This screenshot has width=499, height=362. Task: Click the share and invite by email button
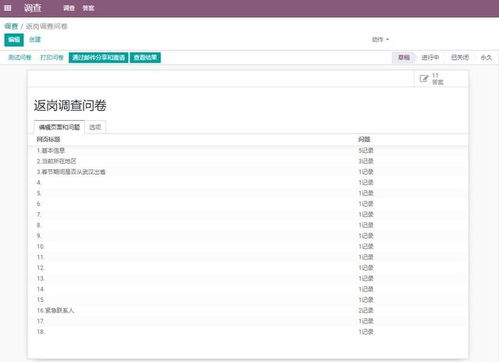point(98,58)
